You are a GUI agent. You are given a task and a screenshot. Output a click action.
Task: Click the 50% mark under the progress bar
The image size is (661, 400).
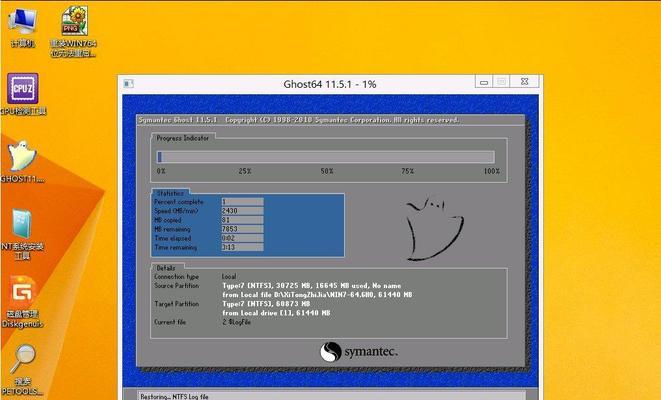pyautogui.click(x=327, y=171)
